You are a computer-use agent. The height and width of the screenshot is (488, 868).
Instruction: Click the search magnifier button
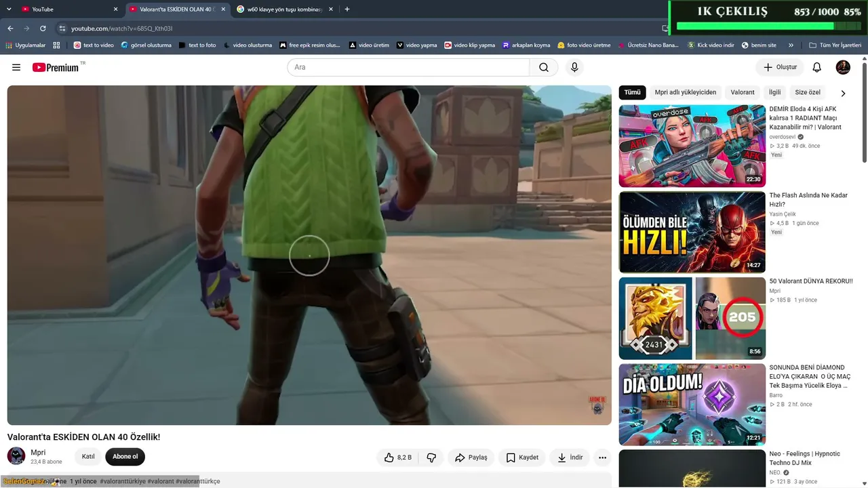click(x=544, y=67)
